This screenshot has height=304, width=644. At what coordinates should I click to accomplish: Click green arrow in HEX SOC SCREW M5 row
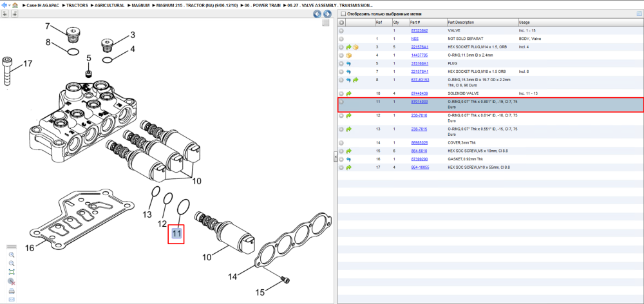click(348, 151)
